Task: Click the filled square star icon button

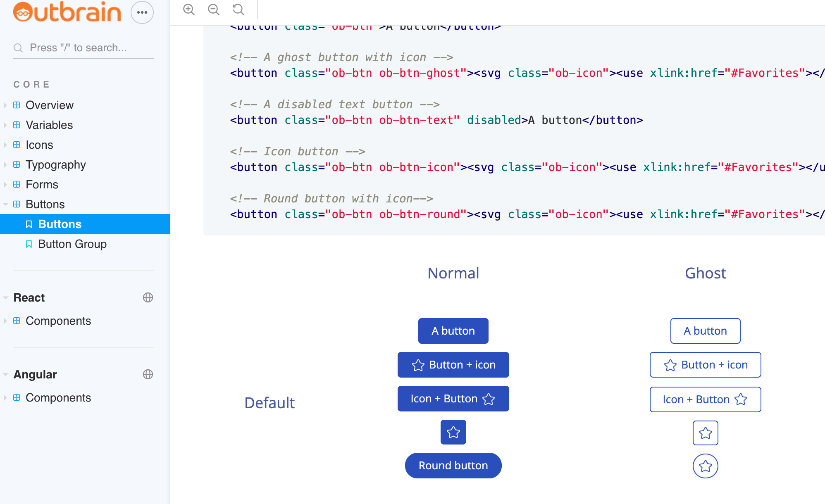Action: (453, 432)
